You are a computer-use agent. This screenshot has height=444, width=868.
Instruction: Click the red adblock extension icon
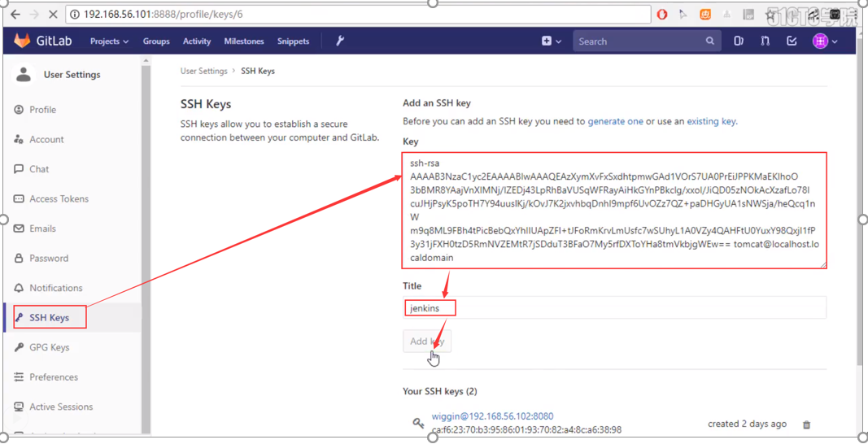[x=661, y=15]
